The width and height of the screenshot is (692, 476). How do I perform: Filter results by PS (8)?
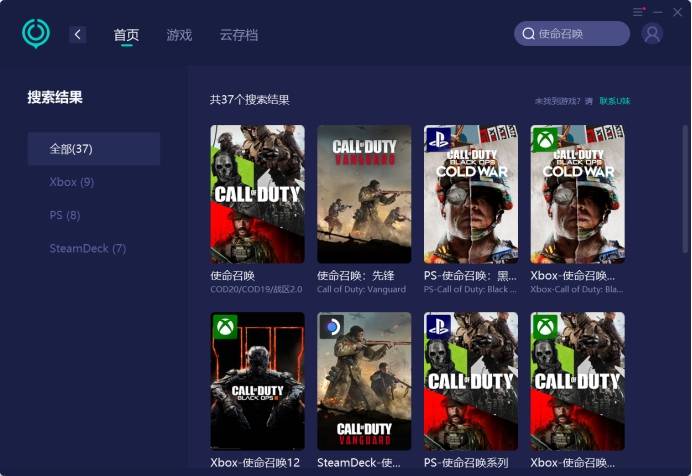point(65,215)
